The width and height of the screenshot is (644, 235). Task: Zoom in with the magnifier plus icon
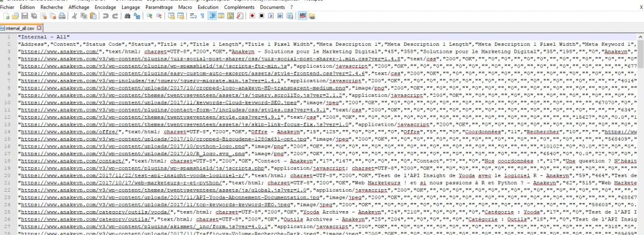pyautogui.click(x=150, y=16)
